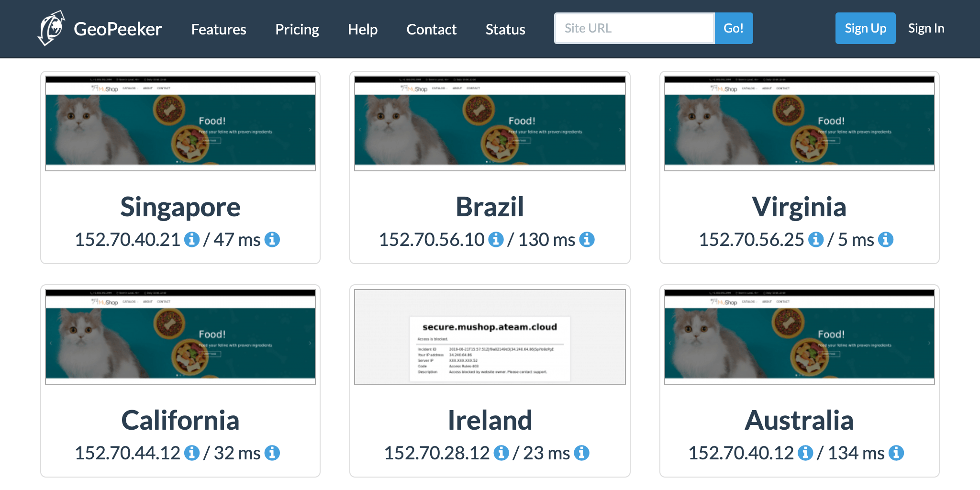This screenshot has height=490, width=980.
Task: Show info for Brazil IP 152.70.56.10
Action: [x=496, y=239]
